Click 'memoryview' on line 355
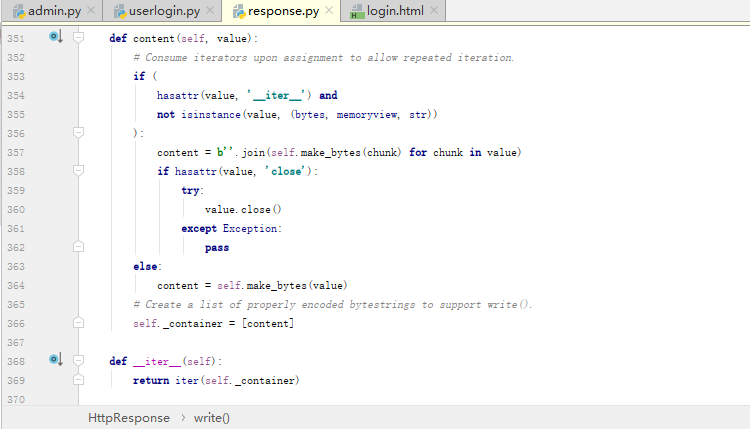Viewport: 750px width, 429px height. (367, 114)
